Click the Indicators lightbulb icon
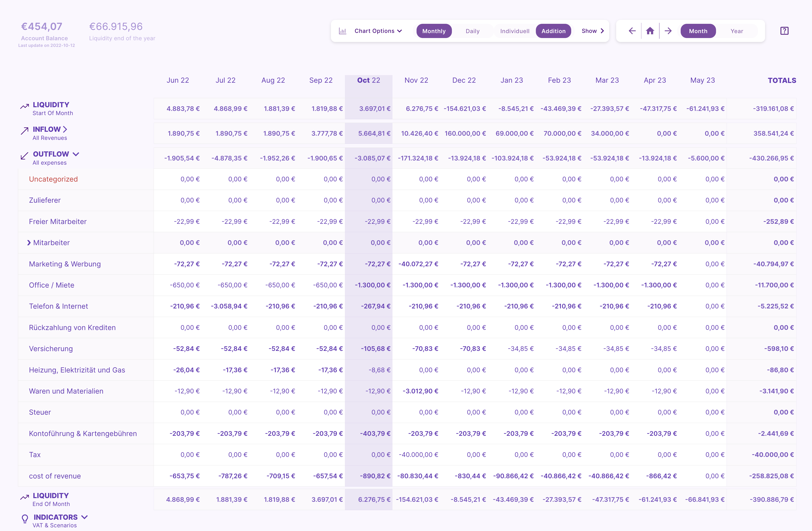812x531 pixels. click(x=25, y=519)
